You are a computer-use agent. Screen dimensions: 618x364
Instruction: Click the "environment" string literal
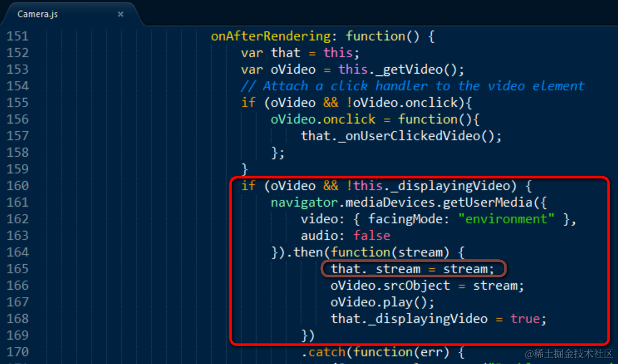(x=506, y=219)
